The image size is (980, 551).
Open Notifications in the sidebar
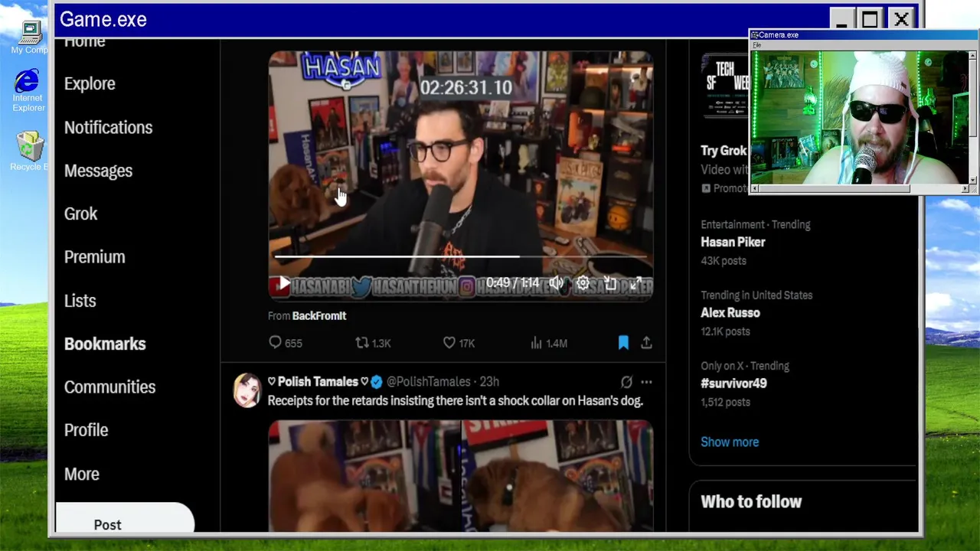(x=108, y=127)
